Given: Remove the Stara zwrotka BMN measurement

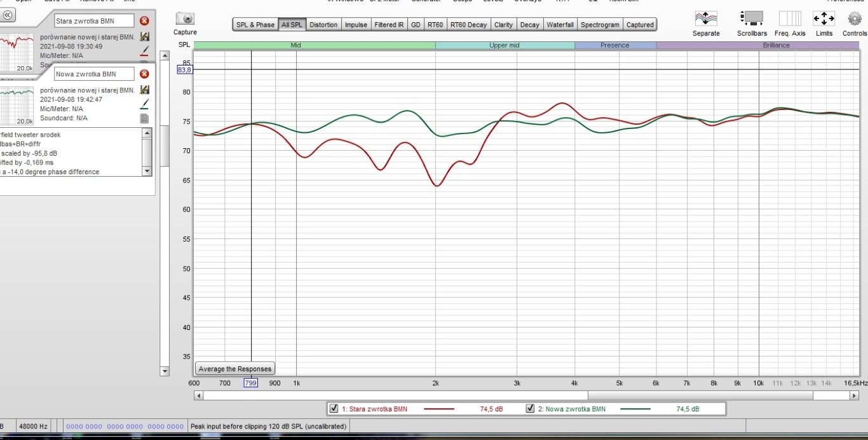Looking at the screenshot, I should click(x=144, y=21).
